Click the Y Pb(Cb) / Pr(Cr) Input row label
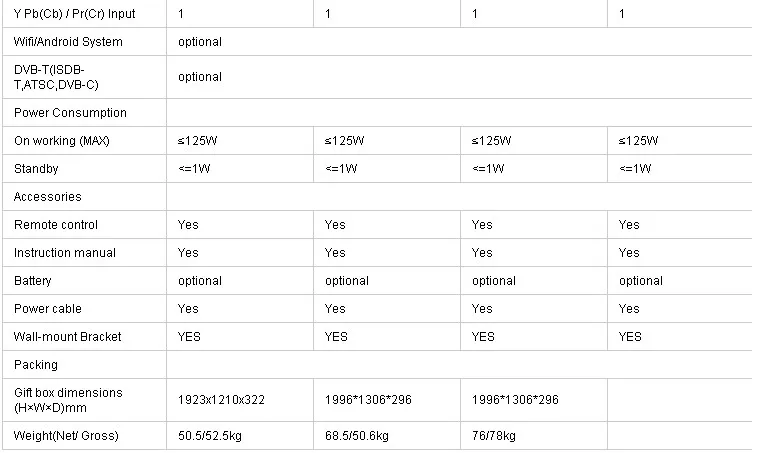Viewport: 776px width, 453px height. tap(74, 14)
